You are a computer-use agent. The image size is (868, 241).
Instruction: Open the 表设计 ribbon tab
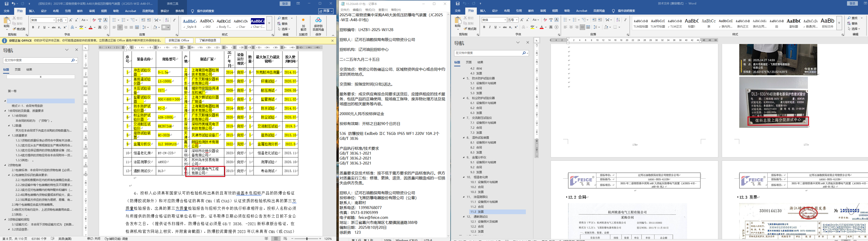click(165, 11)
